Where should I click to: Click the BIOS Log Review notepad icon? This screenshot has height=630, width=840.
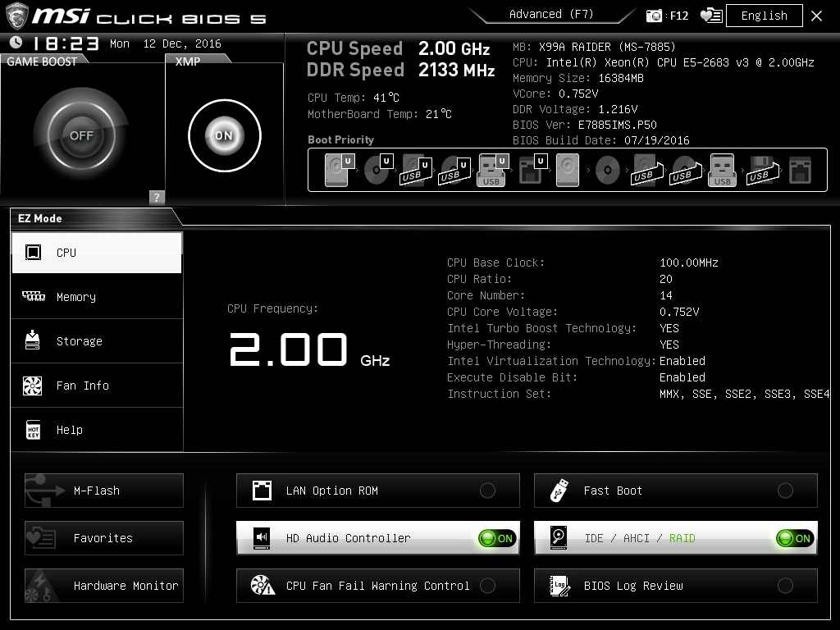coord(559,586)
